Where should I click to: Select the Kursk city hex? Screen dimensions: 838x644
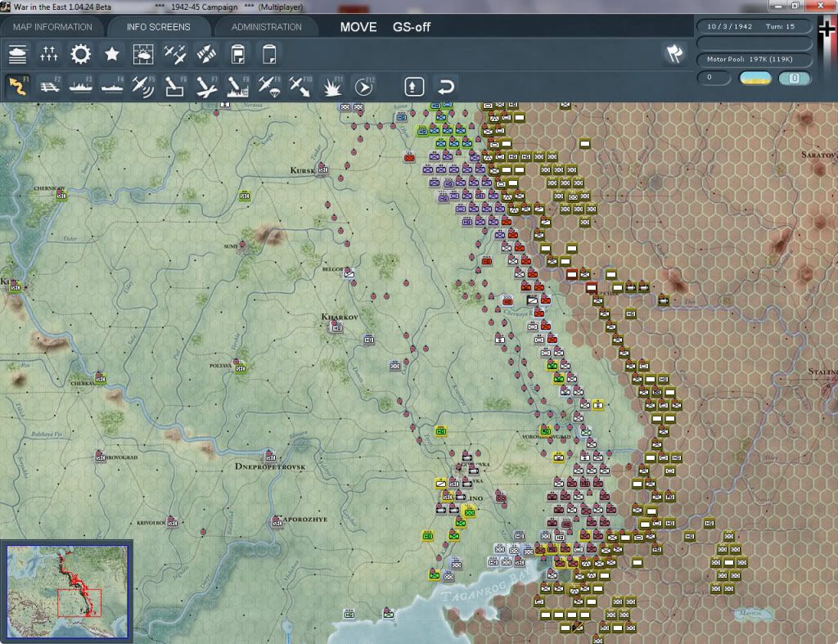click(x=322, y=170)
